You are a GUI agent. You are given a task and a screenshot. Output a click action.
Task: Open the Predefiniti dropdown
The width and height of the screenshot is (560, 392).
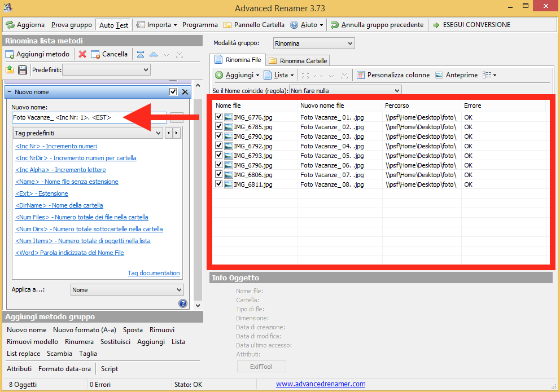point(107,70)
